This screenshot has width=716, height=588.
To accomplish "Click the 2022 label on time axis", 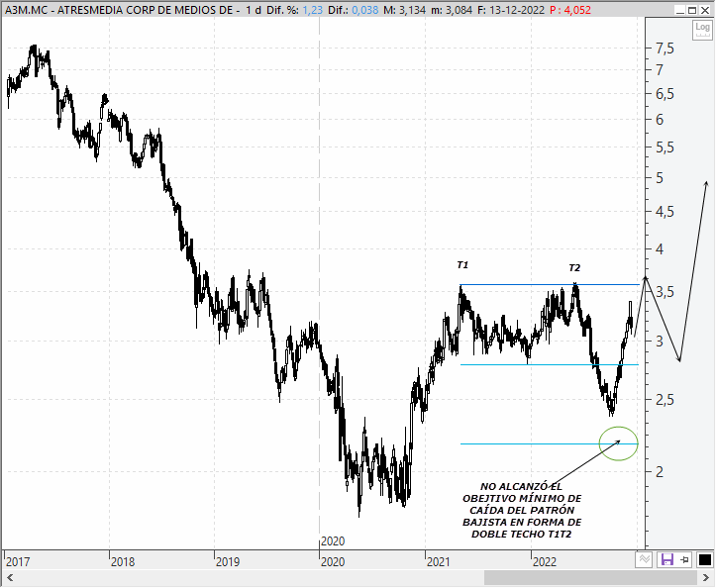I will pos(545,561).
